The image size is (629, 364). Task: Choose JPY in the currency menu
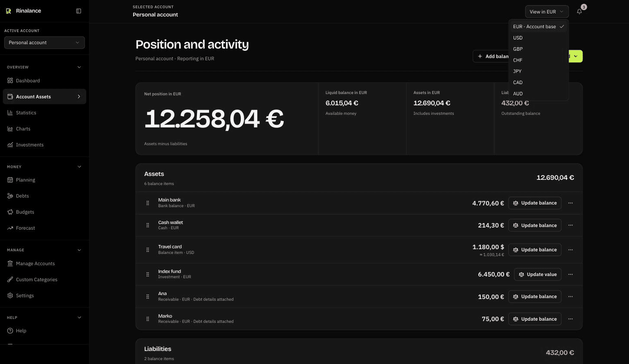(x=538, y=71)
